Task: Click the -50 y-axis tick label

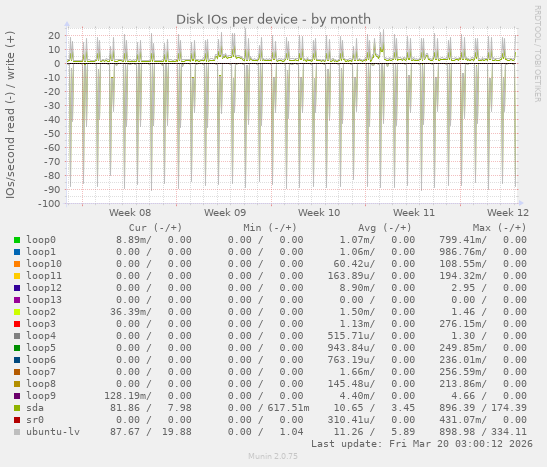Action: 52,134
